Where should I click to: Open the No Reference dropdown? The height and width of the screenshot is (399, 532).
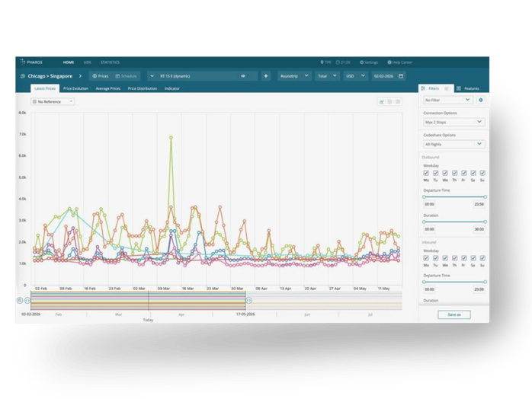click(53, 102)
